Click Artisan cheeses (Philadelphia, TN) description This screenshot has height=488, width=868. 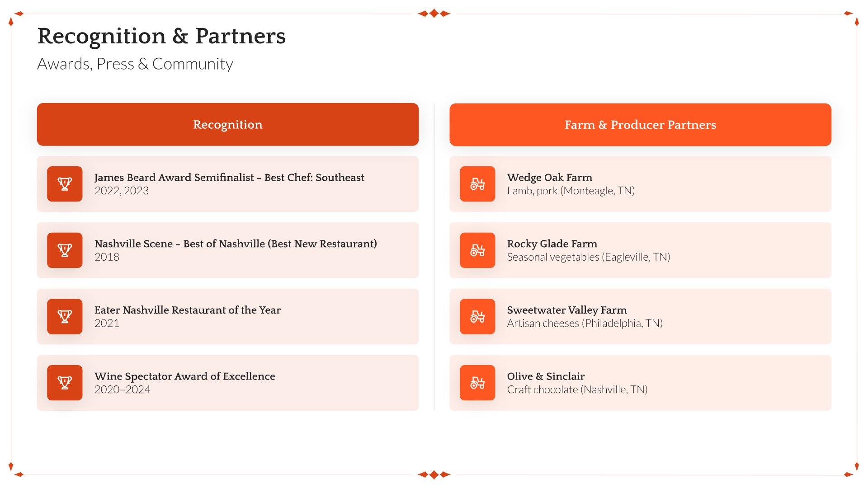pos(585,324)
